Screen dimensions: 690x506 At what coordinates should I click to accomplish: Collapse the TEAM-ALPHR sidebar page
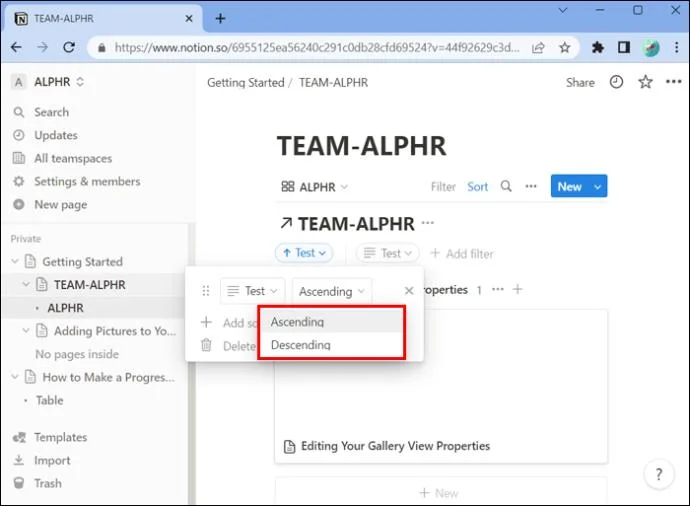point(26,284)
